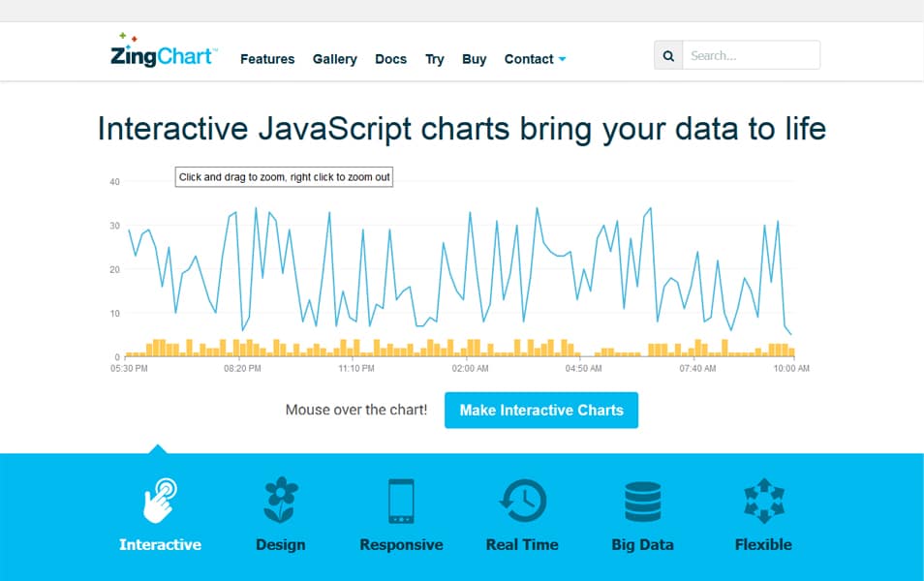The height and width of the screenshot is (581, 924).
Task: Click the Responsive label text
Action: pos(401,544)
